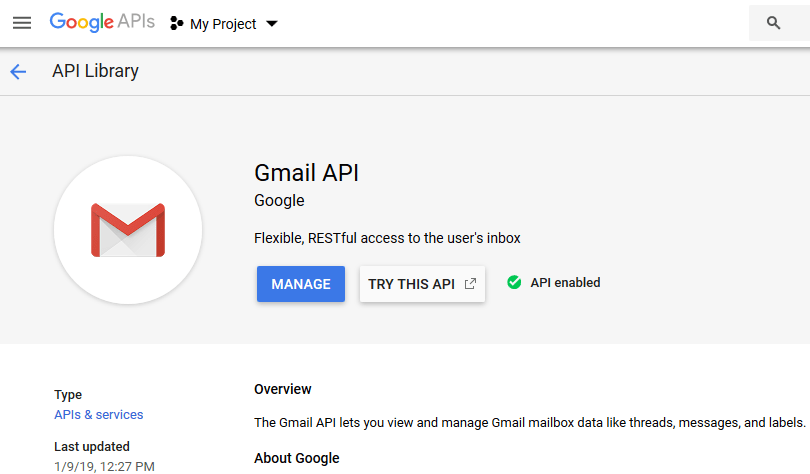Click the Last updated date text

pos(104,467)
